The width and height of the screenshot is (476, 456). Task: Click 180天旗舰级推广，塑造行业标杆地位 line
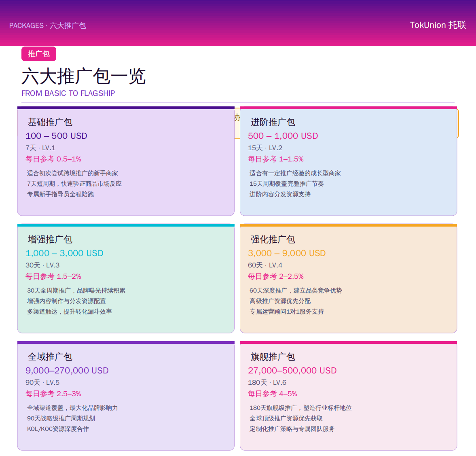(x=300, y=408)
